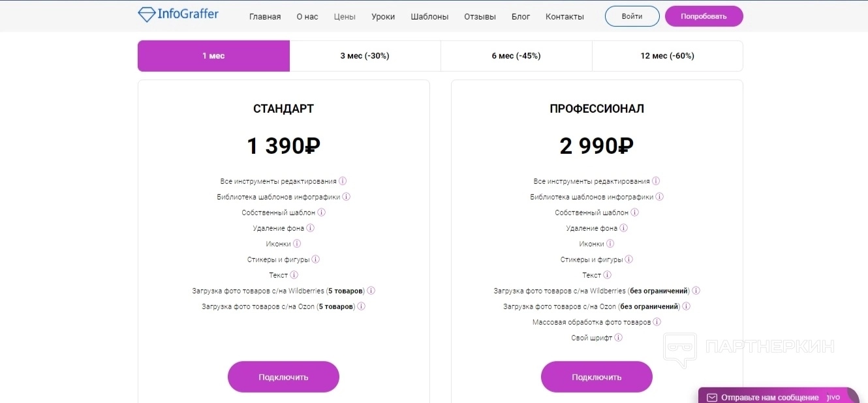Switch to the "3 мес (-30%)" tab
This screenshot has height=403, width=868.
[365, 56]
